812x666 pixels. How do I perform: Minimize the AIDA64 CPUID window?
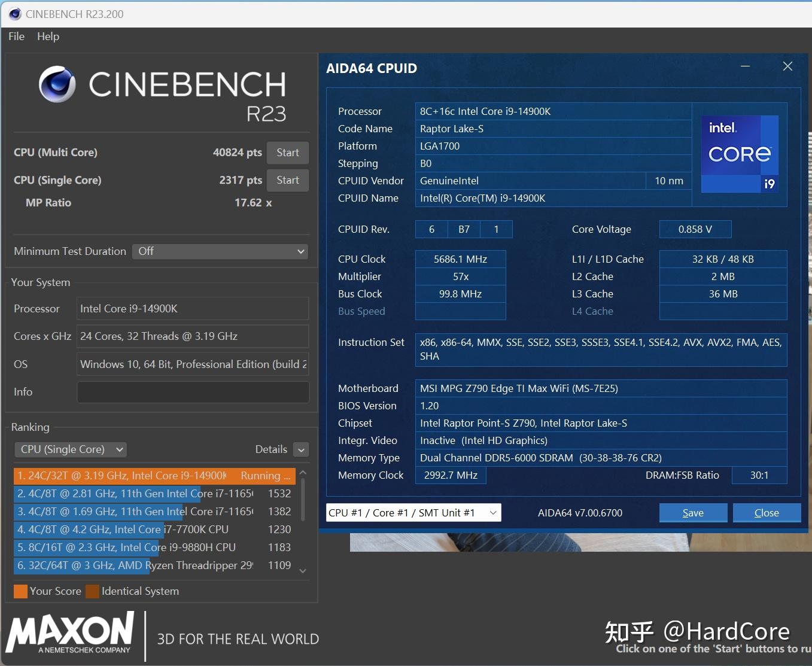pos(745,66)
